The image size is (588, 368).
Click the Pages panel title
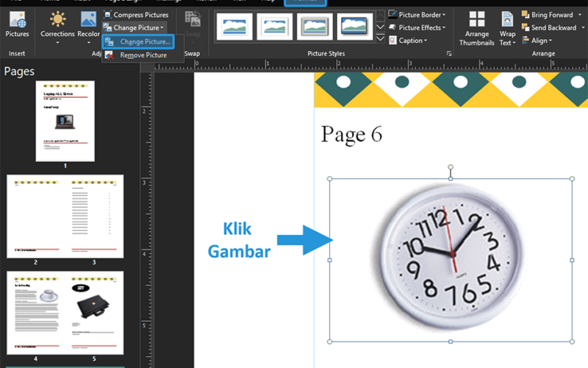(19, 71)
